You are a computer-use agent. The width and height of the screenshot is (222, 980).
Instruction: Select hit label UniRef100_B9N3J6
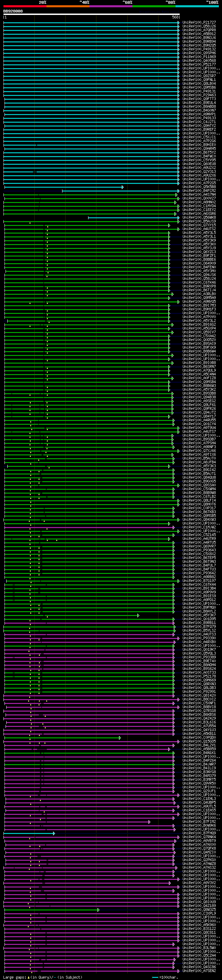click(199, 38)
